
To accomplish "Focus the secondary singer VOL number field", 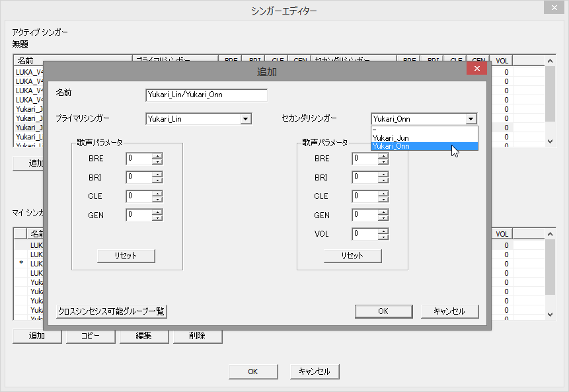I will [365, 234].
